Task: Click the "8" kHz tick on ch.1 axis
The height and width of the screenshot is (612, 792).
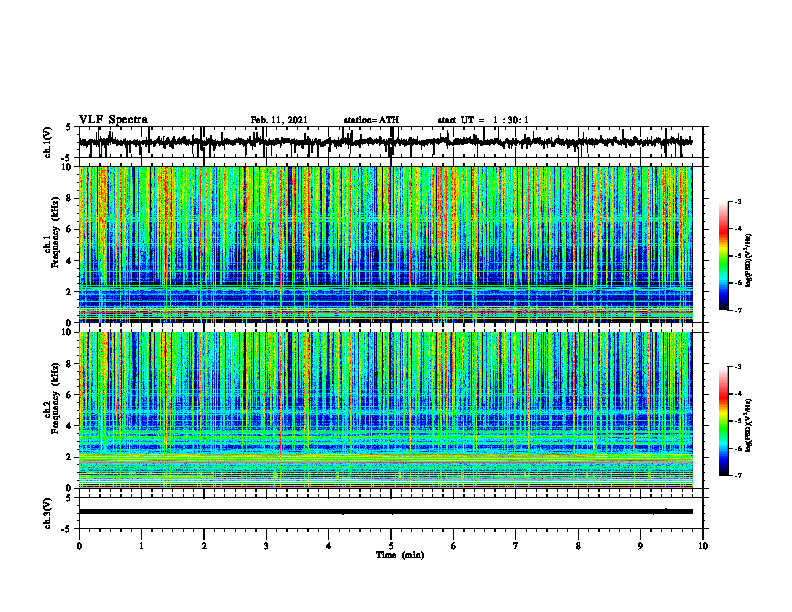Action: click(x=70, y=198)
